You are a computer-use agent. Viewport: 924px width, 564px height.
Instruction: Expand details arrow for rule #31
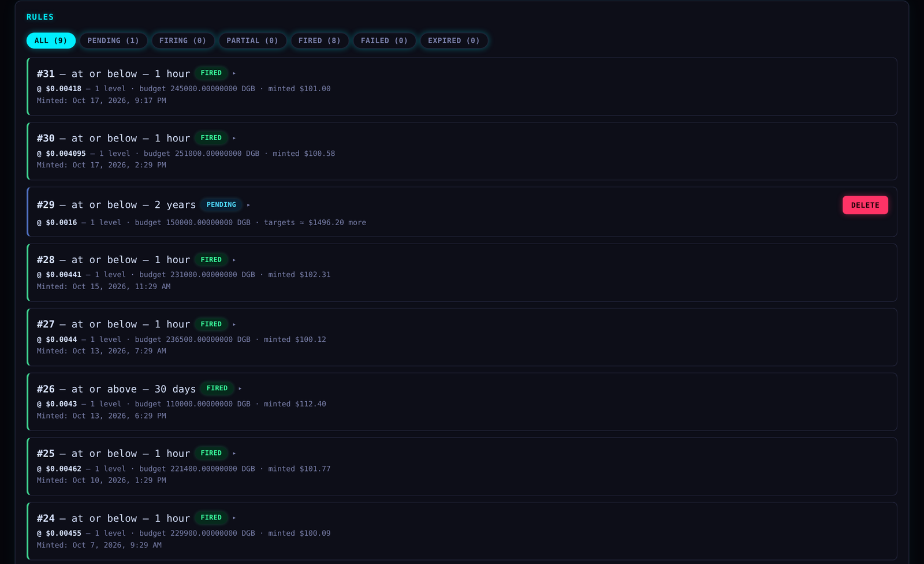tap(234, 73)
